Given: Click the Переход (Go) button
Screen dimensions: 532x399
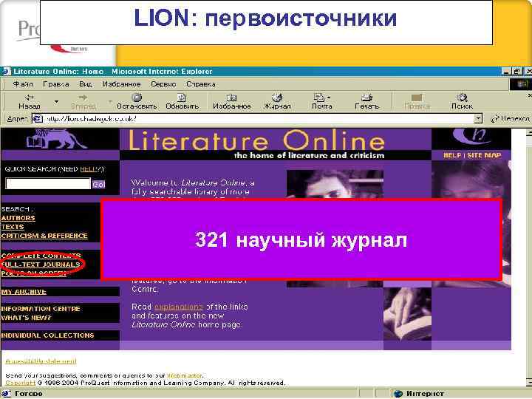Looking at the screenshot, I should 511,118.
